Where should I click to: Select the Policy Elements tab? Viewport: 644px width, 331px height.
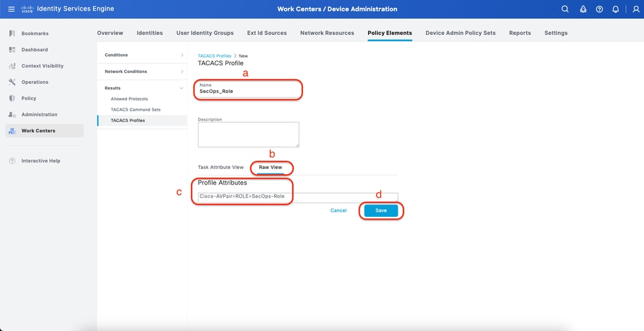pyautogui.click(x=390, y=33)
